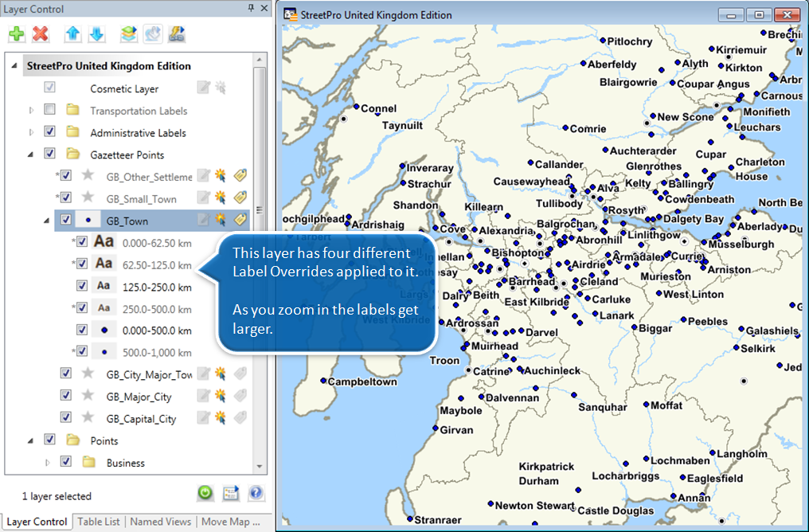The width and height of the screenshot is (809, 532).
Task: Toggle selectable icon for Cosmetic Layer
Action: [x=221, y=88]
